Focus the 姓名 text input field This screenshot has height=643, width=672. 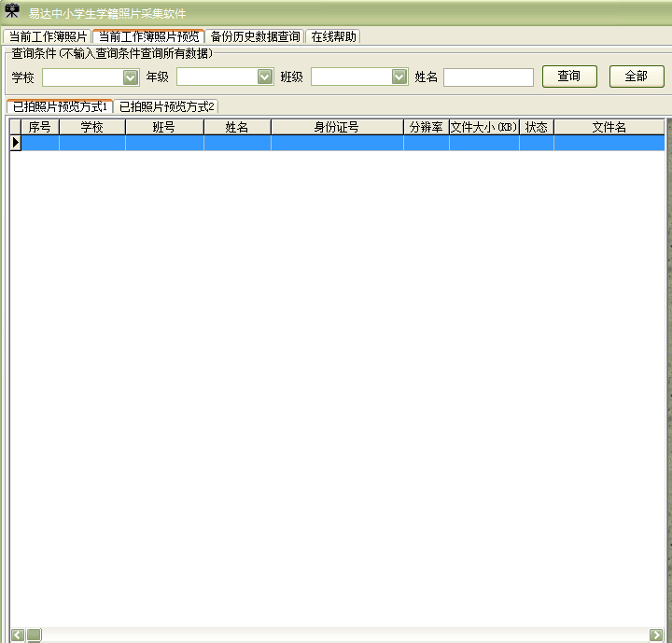coord(488,77)
